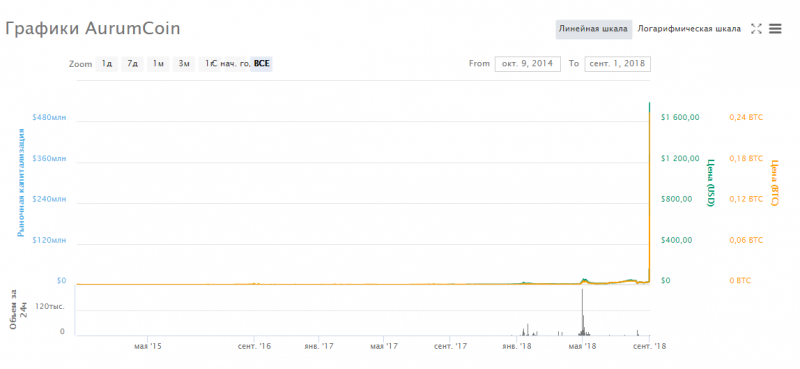Select the 1д zoom range

click(x=107, y=64)
